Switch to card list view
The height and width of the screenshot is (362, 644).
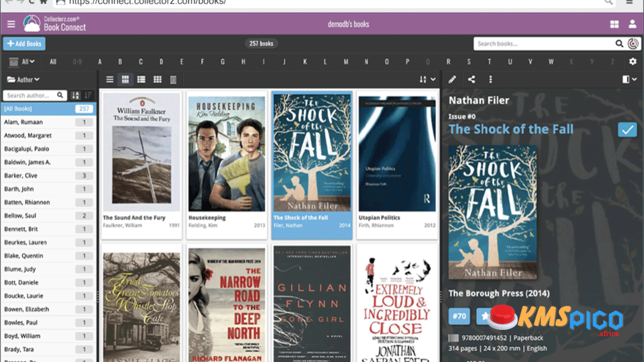[x=141, y=79]
